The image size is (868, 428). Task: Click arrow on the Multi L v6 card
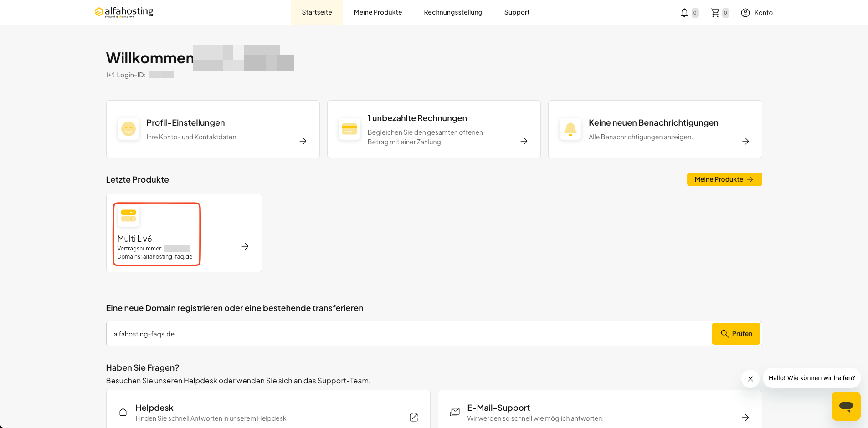tap(245, 246)
